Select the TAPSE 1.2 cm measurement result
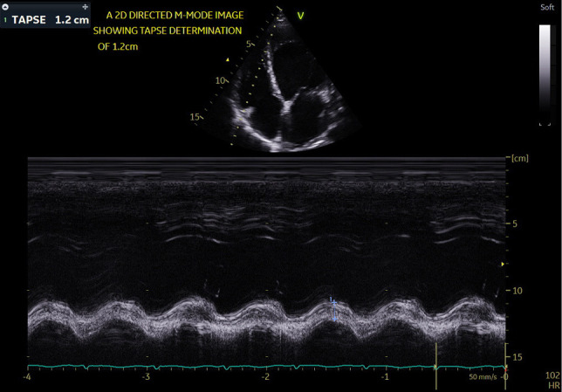This screenshot has height=392, width=562. click(49, 17)
